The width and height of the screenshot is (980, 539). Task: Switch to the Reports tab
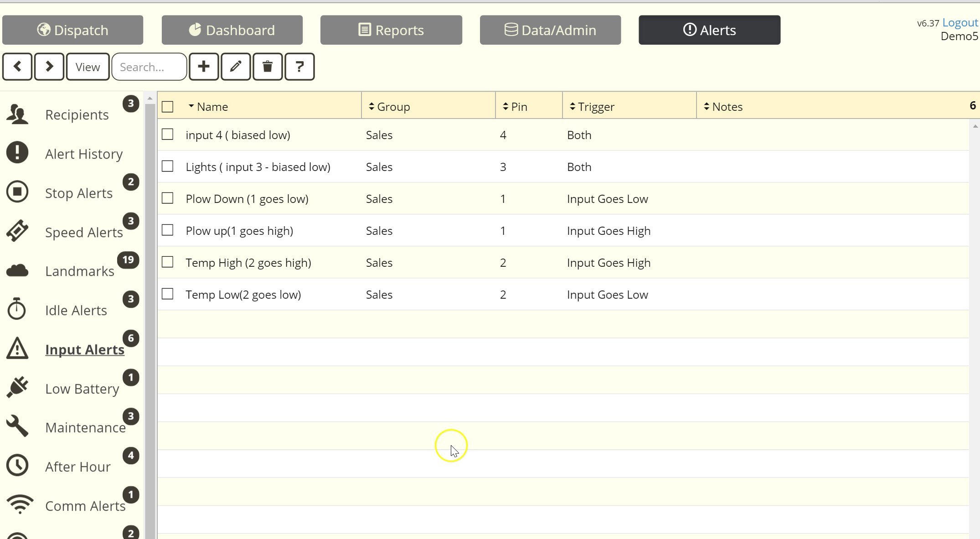(391, 30)
